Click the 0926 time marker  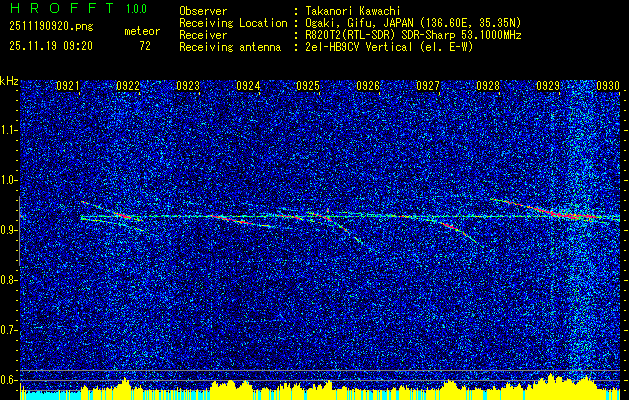[x=368, y=86]
